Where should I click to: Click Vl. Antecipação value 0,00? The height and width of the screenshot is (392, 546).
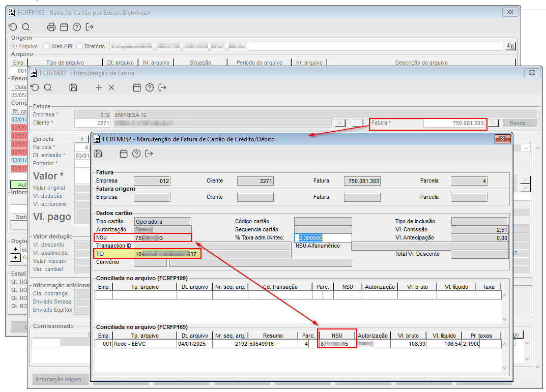(x=479, y=238)
